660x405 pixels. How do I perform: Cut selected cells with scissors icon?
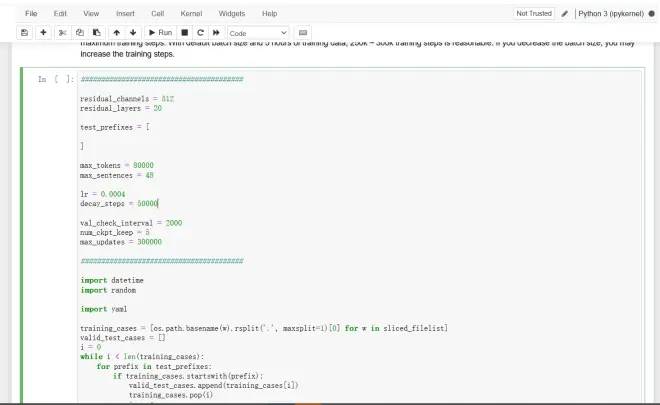pos(63,32)
